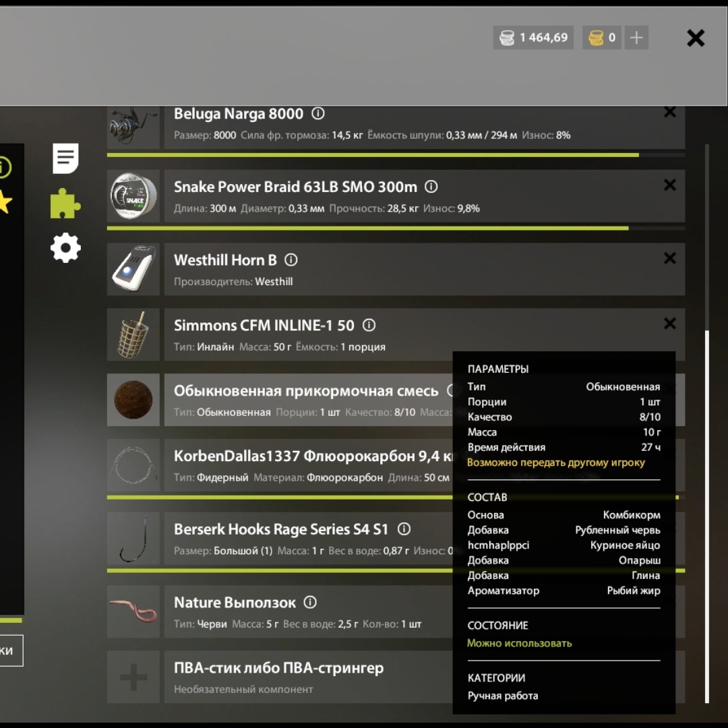
Task: Open settings with the gear icon
Action: tap(65, 247)
